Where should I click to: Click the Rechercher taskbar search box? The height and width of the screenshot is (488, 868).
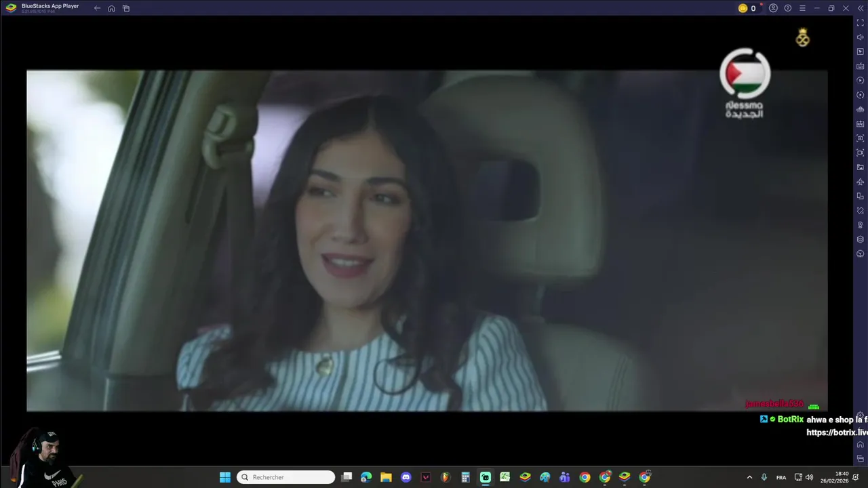click(285, 477)
